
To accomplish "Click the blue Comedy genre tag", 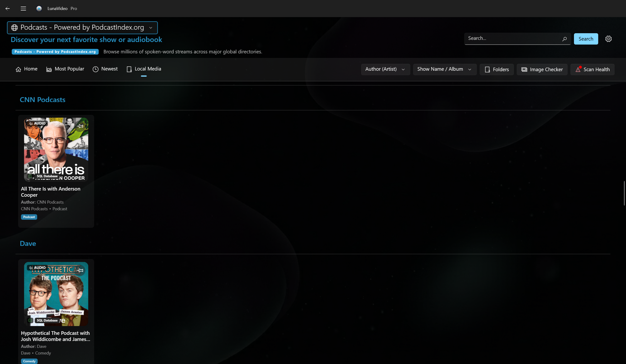I will click(29, 361).
